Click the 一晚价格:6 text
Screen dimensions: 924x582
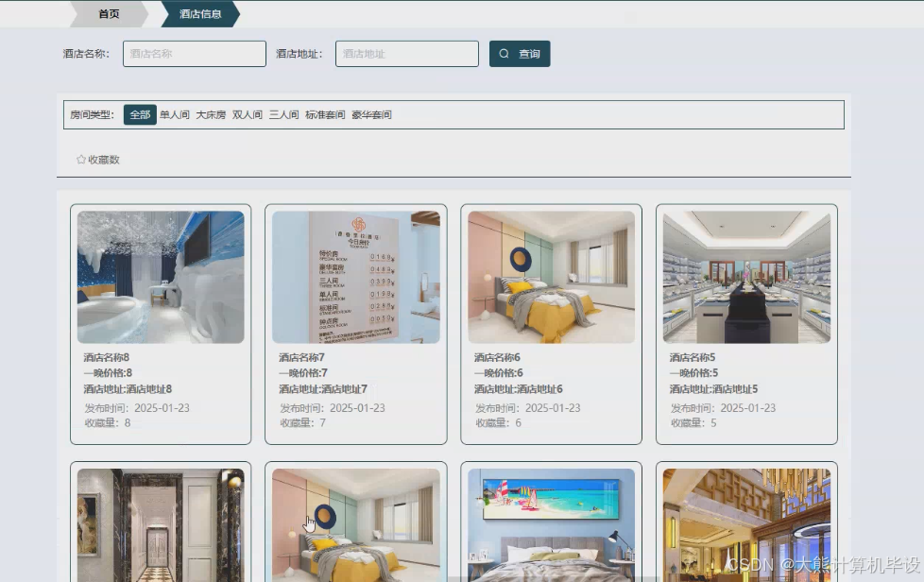(x=499, y=373)
